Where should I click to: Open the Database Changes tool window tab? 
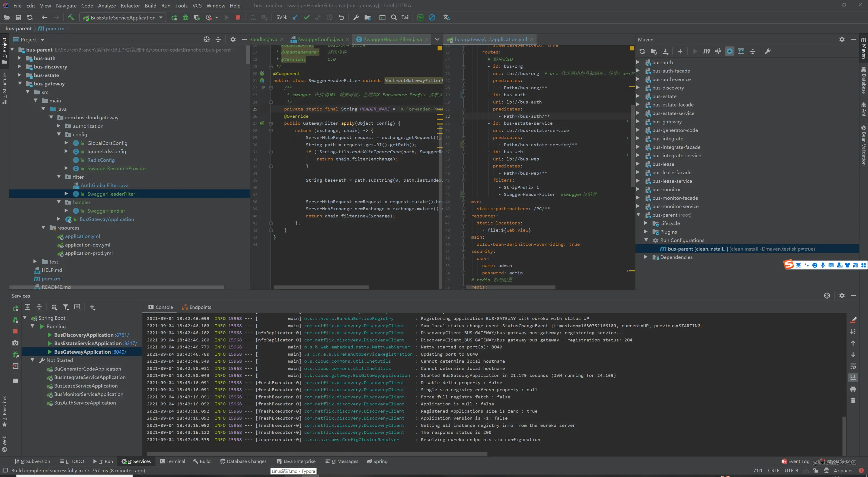[x=243, y=462]
